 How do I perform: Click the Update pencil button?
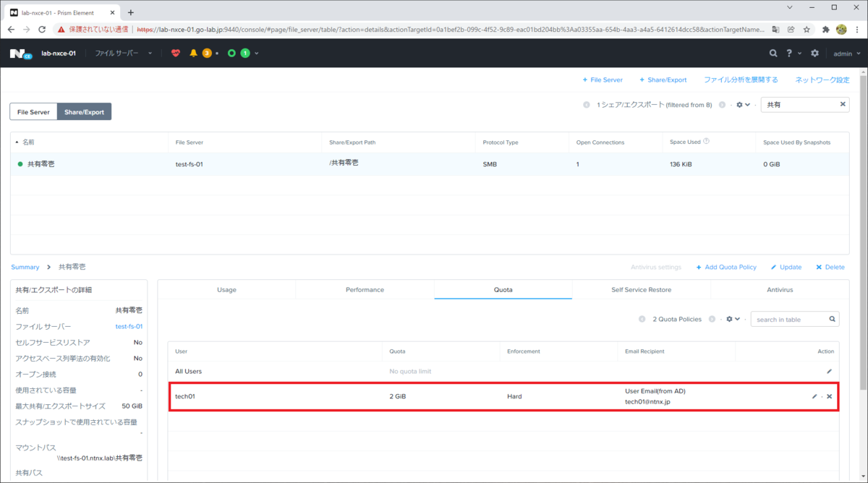tap(786, 267)
